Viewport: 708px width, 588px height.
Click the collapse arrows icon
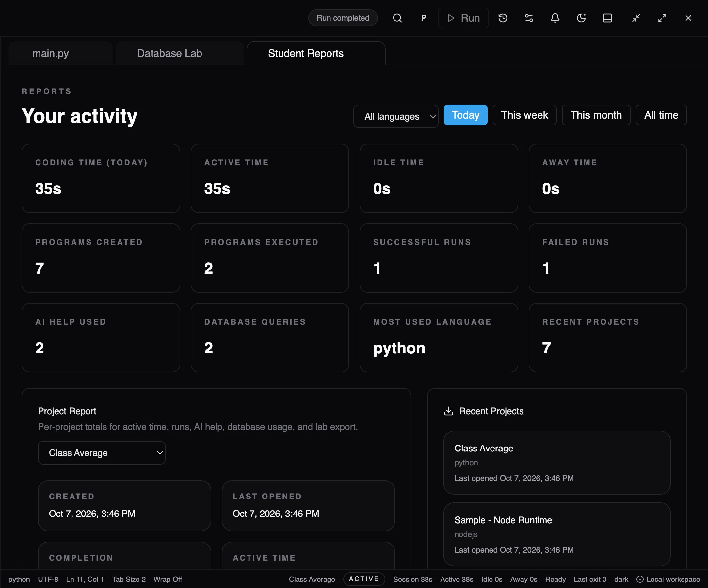click(636, 18)
